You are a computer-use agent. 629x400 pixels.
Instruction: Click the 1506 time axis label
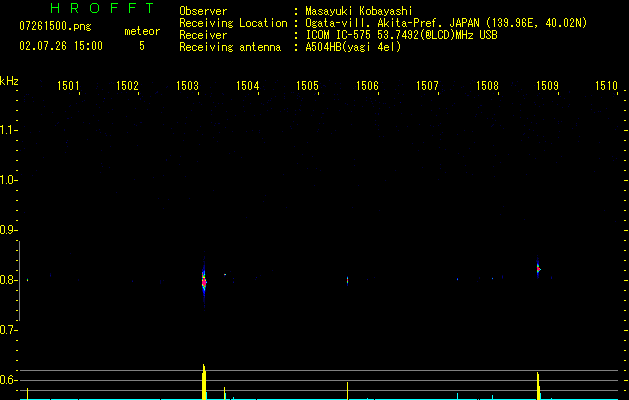[x=367, y=86]
